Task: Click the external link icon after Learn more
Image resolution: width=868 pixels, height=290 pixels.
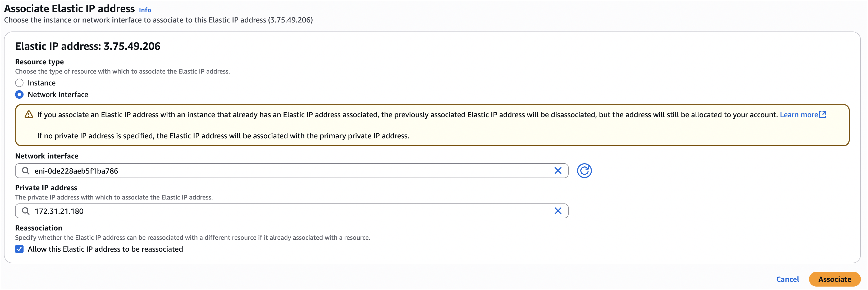Action: pos(823,115)
